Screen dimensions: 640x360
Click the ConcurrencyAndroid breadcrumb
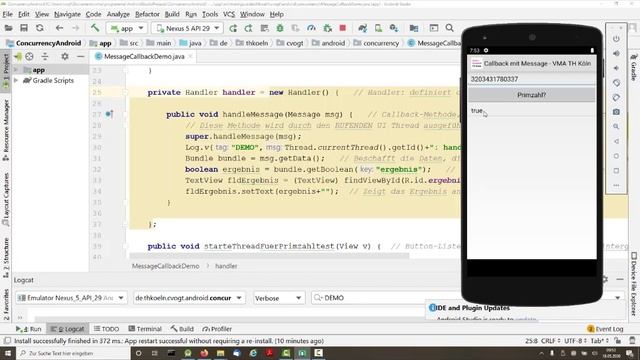tap(44, 43)
